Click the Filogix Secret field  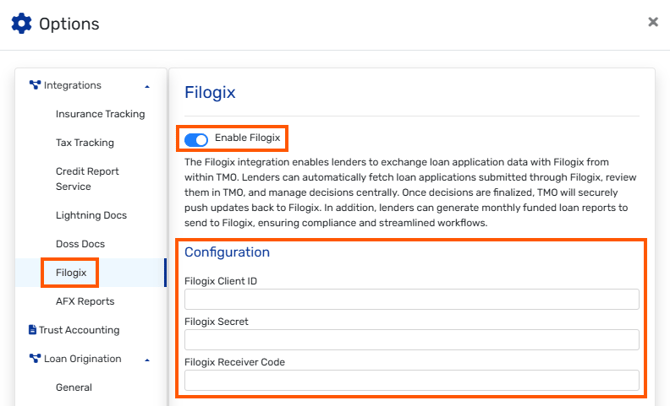tap(411, 340)
